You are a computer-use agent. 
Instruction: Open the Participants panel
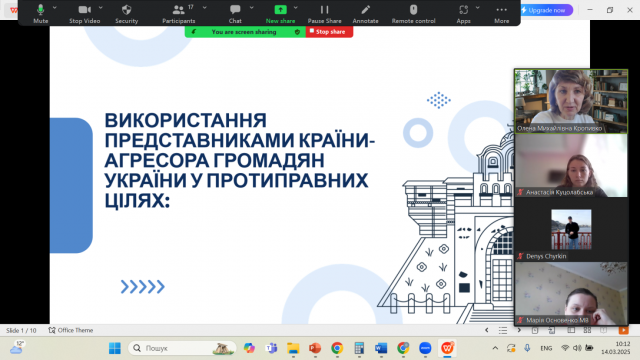179,13
